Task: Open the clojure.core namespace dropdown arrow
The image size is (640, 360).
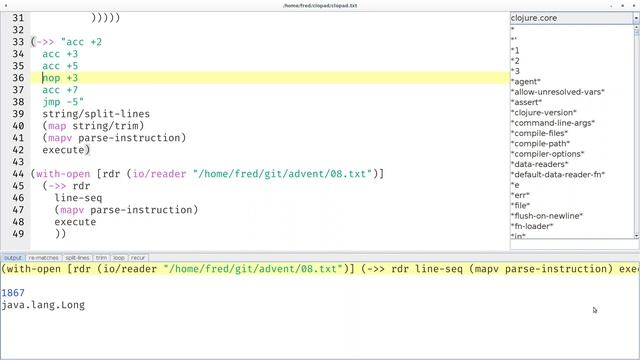Action: 636,18
